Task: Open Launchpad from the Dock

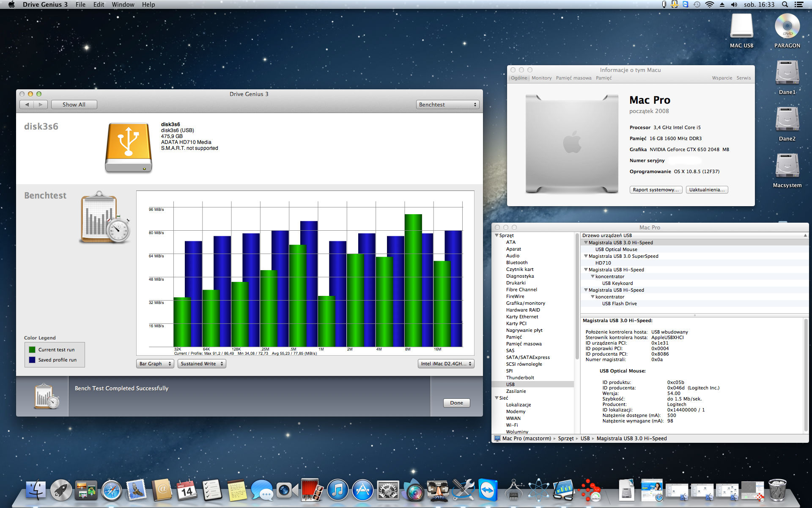Action: coord(61,490)
